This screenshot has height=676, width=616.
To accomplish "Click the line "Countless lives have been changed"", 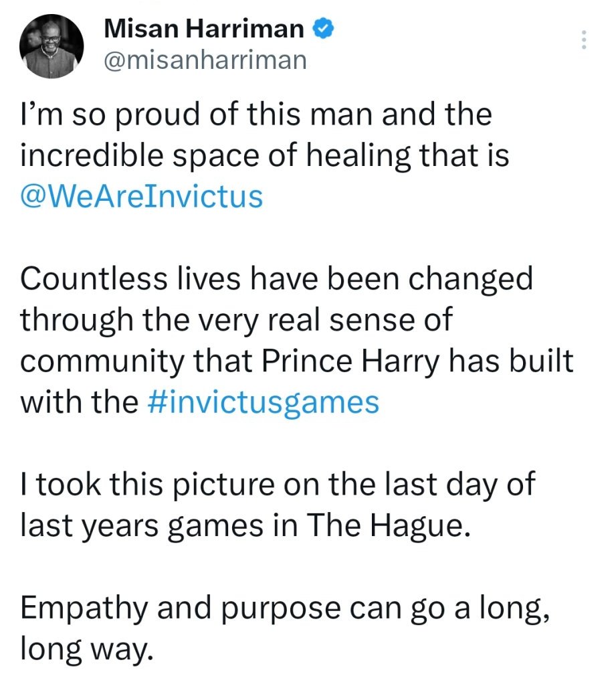I will tap(276, 280).
